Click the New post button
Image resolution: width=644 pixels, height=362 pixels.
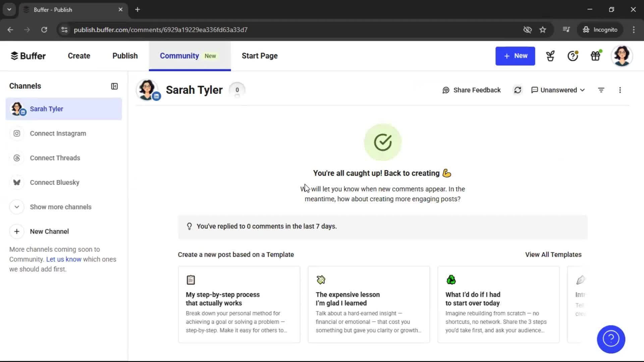(x=515, y=56)
